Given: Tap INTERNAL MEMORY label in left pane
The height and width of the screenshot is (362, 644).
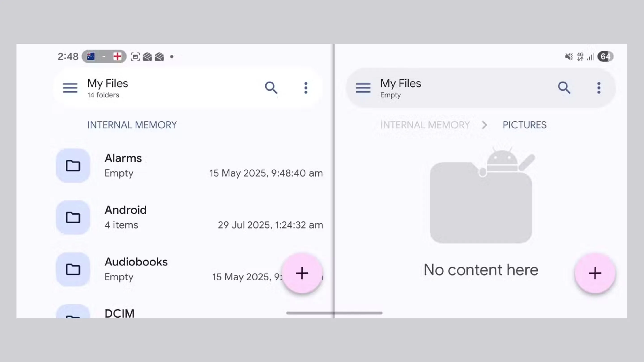Looking at the screenshot, I should (132, 125).
